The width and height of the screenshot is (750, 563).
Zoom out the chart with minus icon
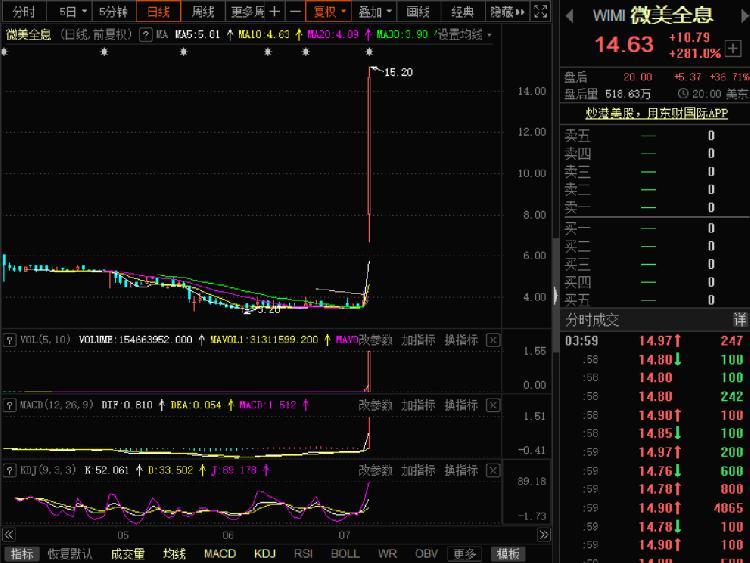pyautogui.click(x=296, y=11)
